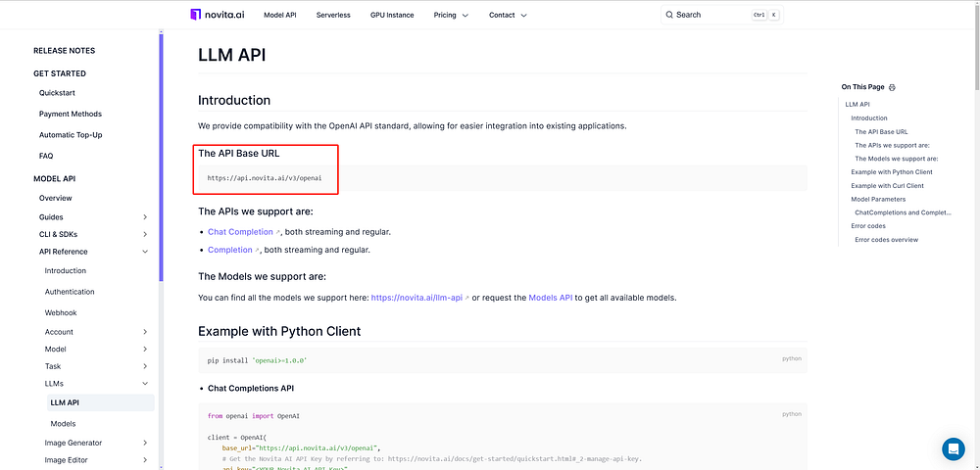
Task: Click the Chat Completions API bullet text
Action: click(251, 388)
